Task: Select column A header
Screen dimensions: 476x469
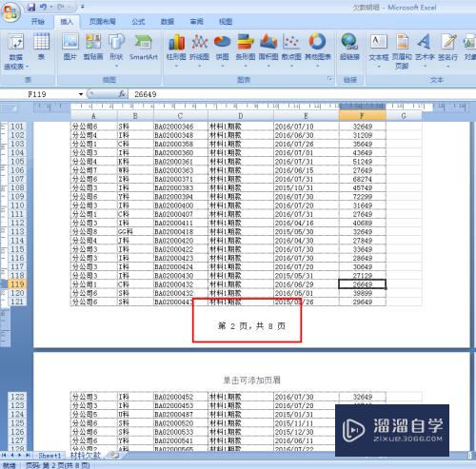Action: click(x=93, y=116)
